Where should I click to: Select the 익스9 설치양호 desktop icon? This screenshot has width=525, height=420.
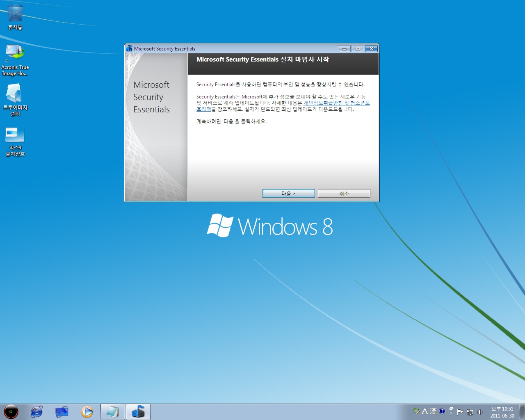15,142
